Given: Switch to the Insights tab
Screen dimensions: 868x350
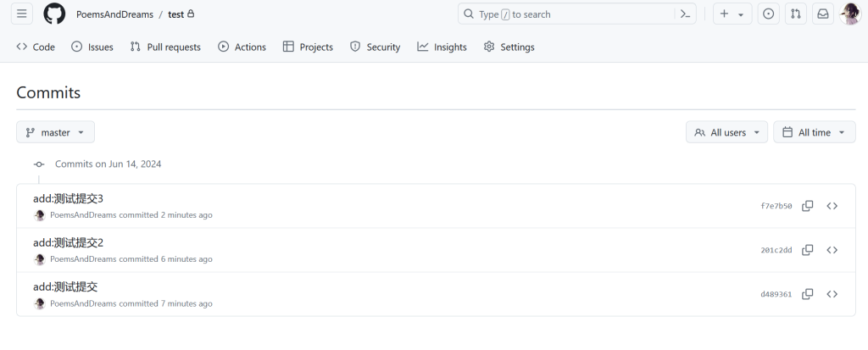Looking at the screenshot, I should 442,47.
